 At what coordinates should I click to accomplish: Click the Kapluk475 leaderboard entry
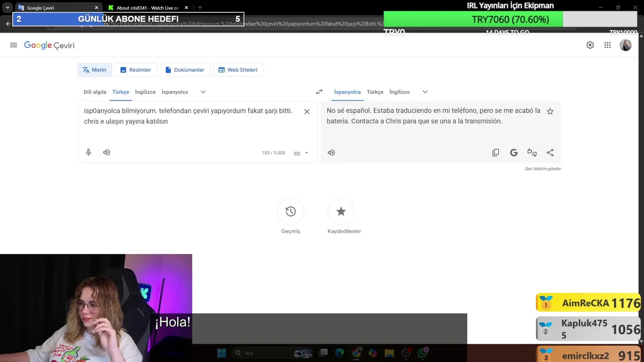588,329
